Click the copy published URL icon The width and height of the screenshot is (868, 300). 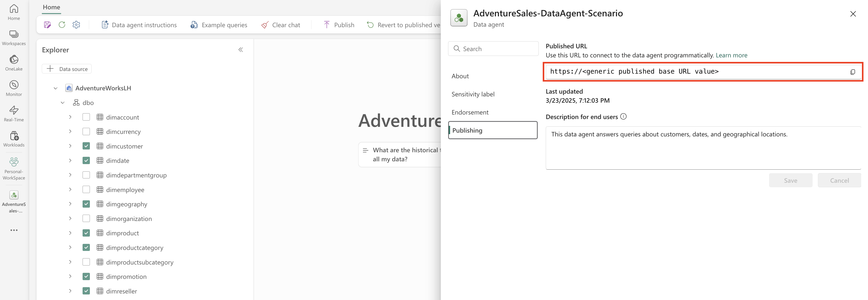(x=852, y=72)
